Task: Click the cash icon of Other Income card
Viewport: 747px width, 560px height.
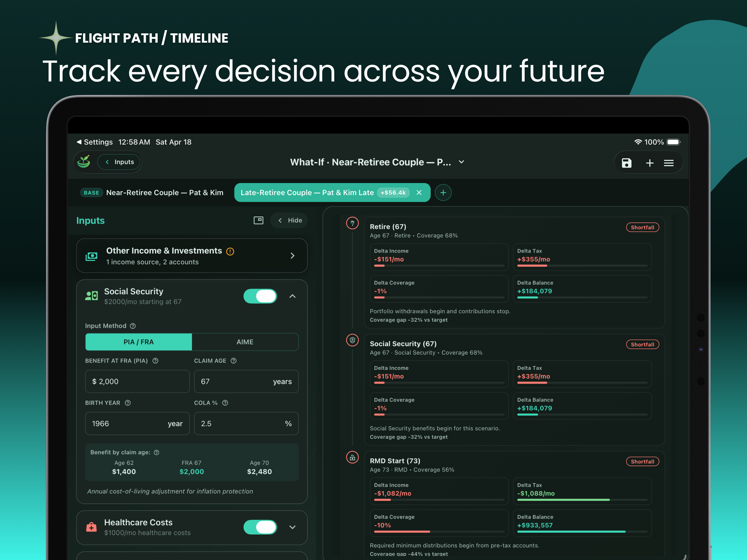Action: (92, 256)
